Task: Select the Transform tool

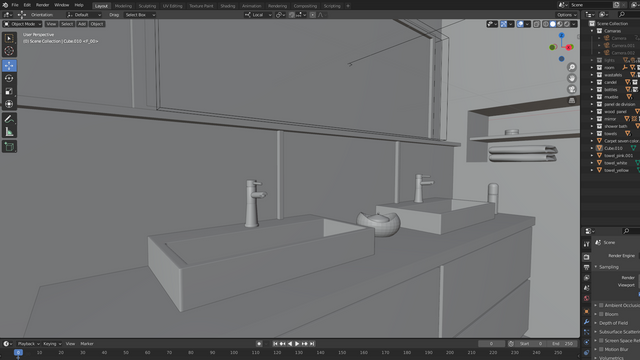Action: [9, 104]
